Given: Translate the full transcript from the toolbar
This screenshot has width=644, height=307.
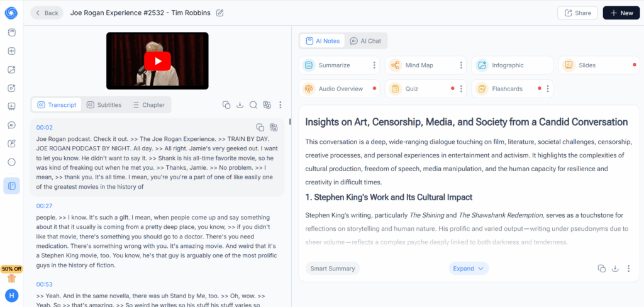Looking at the screenshot, I should click(267, 105).
